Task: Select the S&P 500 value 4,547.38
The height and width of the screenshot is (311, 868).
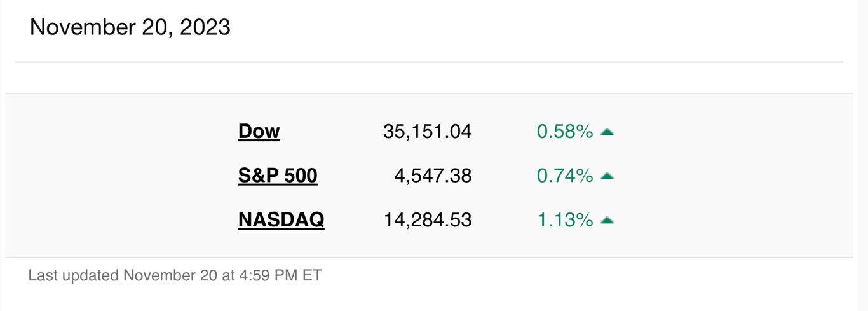Action: (x=433, y=176)
